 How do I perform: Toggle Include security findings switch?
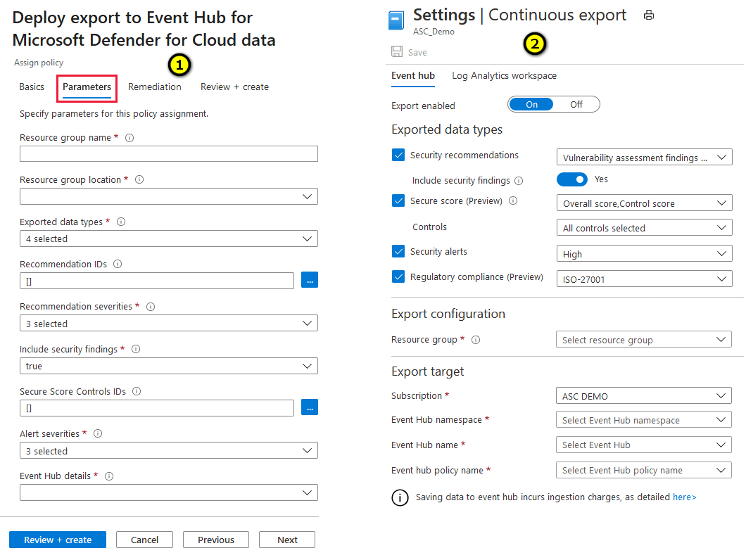click(571, 179)
